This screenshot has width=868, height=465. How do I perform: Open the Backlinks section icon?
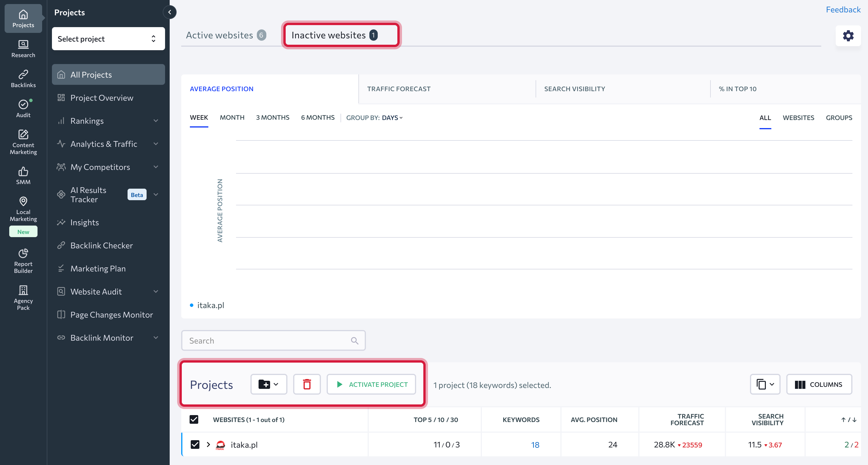pos(23,78)
